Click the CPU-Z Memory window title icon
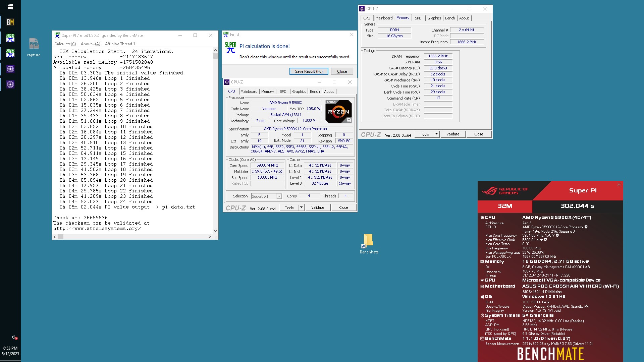 tap(362, 9)
